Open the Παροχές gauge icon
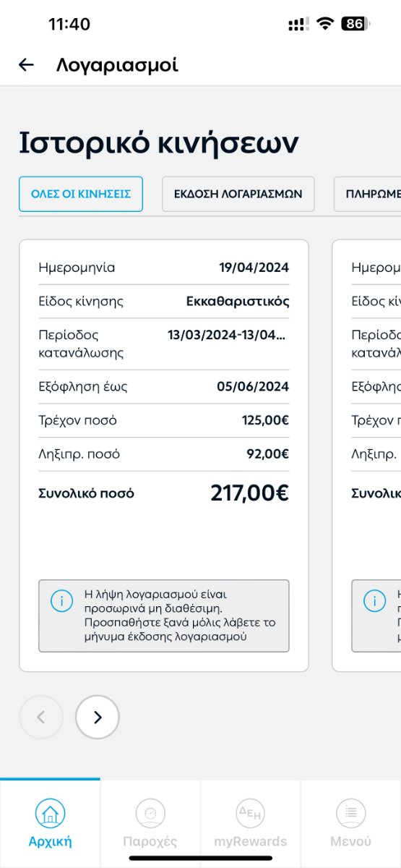The height and width of the screenshot is (868, 401). (150, 814)
